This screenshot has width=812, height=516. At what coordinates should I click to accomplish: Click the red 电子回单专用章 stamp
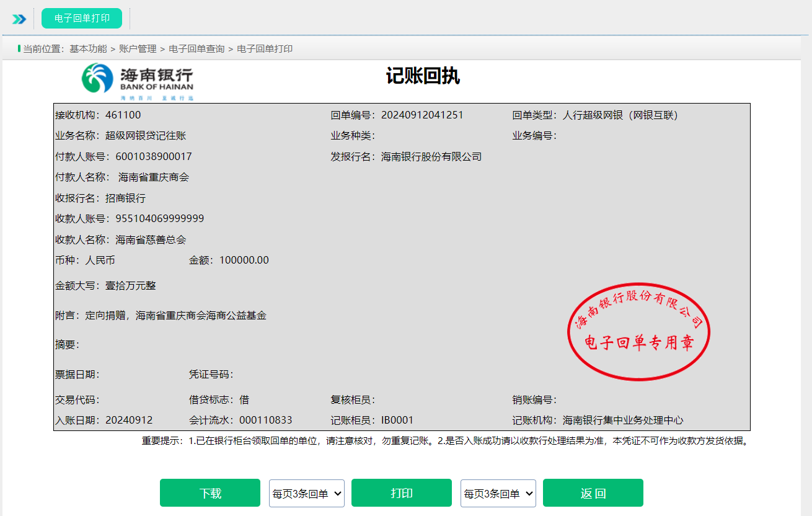point(638,332)
